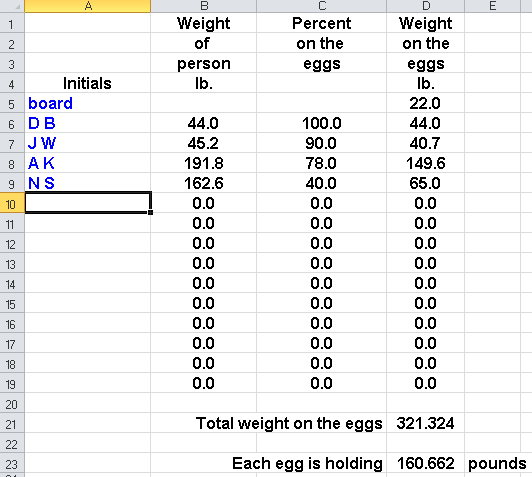The height and width of the screenshot is (477, 532).
Task: Select the cell showing 160.662
Action: pyautogui.click(x=425, y=463)
